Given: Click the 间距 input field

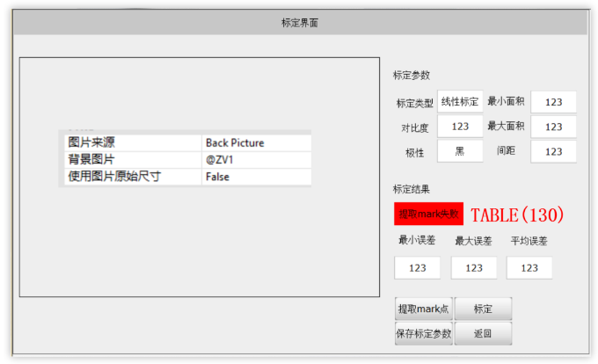Looking at the screenshot, I should click(553, 152).
